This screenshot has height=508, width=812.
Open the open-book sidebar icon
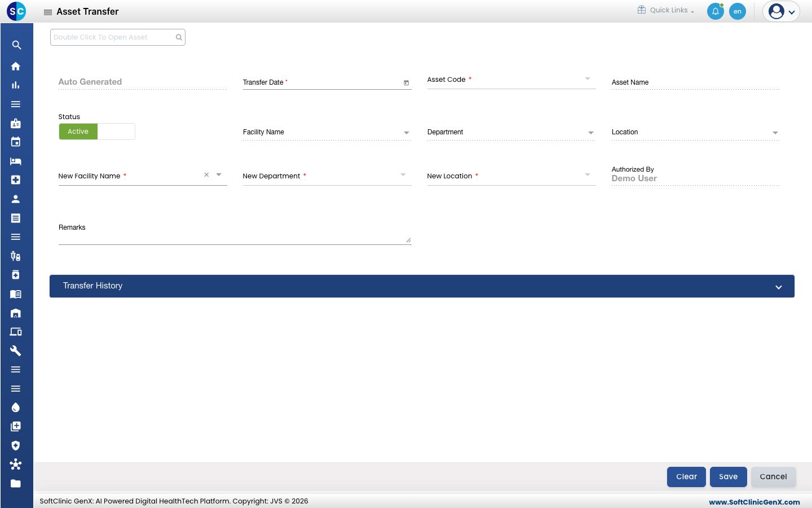16,294
